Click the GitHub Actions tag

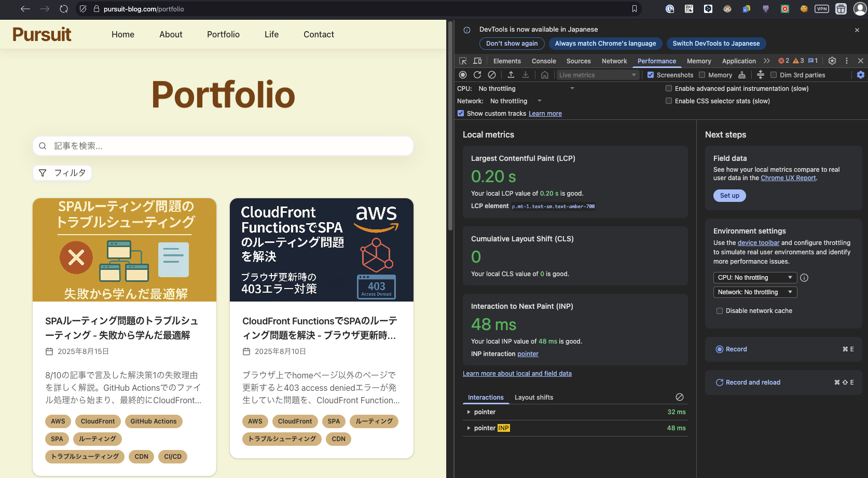coord(154,421)
